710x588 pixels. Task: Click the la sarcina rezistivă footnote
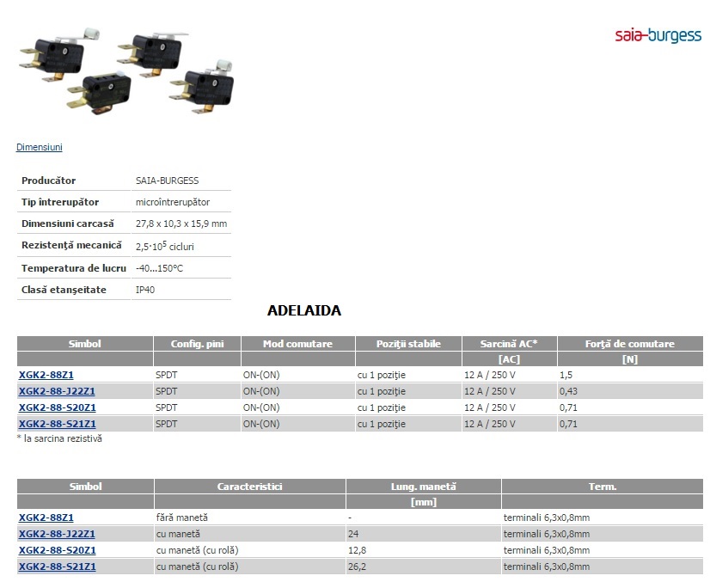[x=59, y=438]
